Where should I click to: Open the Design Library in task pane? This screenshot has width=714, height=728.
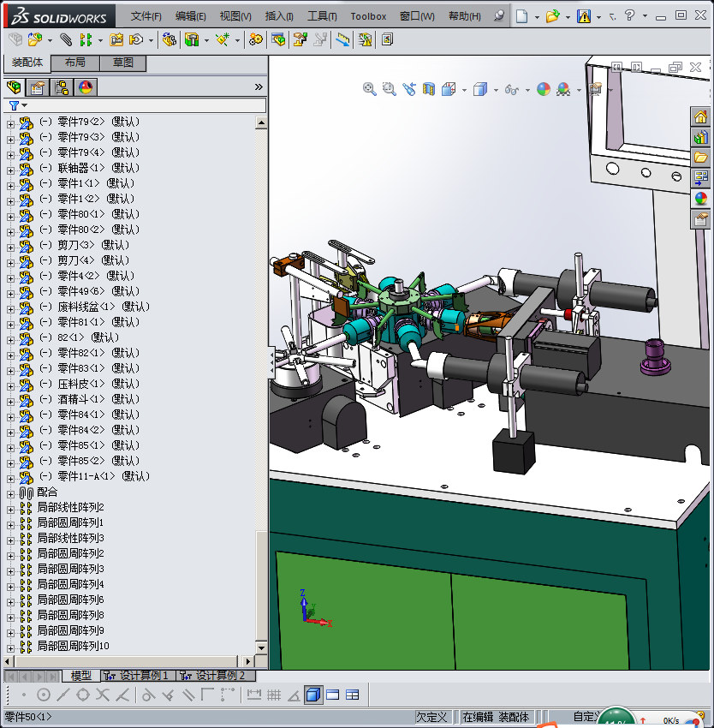(700, 137)
